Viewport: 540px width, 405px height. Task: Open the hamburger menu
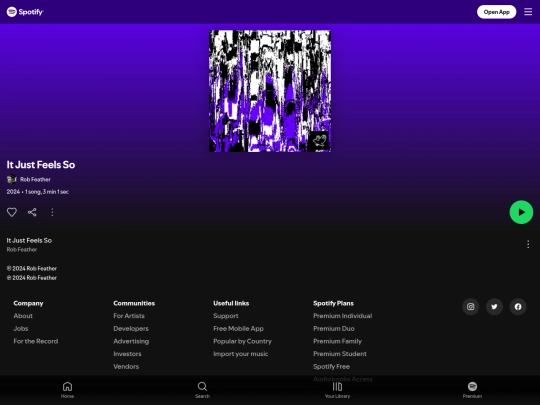(x=528, y=12)
